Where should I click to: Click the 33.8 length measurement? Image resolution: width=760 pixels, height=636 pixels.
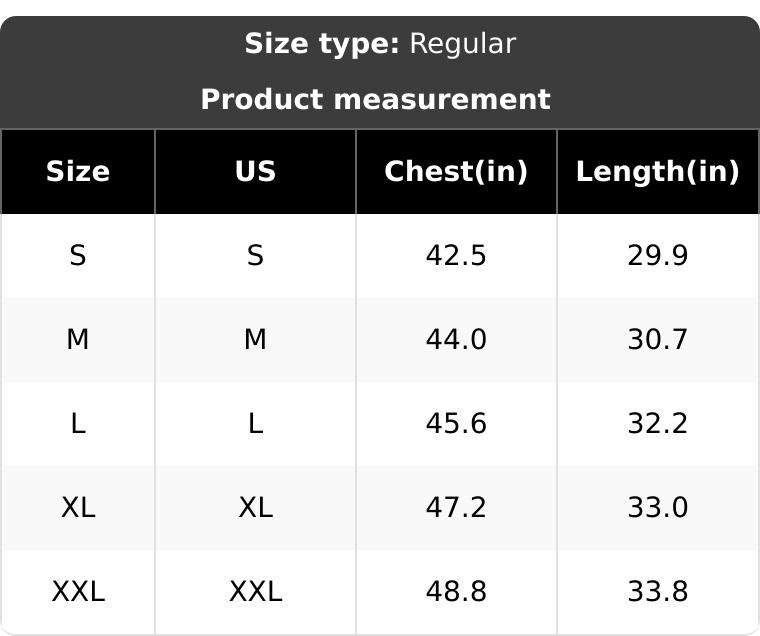tap(657, 592)
